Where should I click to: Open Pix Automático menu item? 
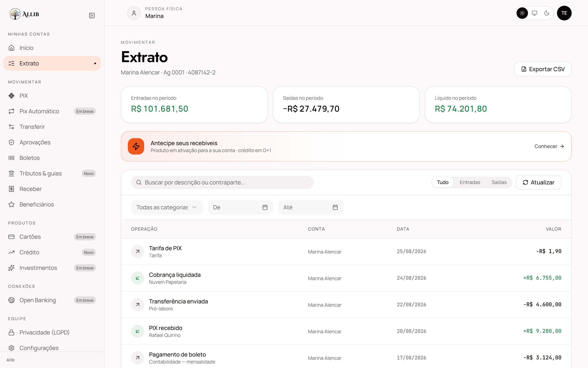52,111
